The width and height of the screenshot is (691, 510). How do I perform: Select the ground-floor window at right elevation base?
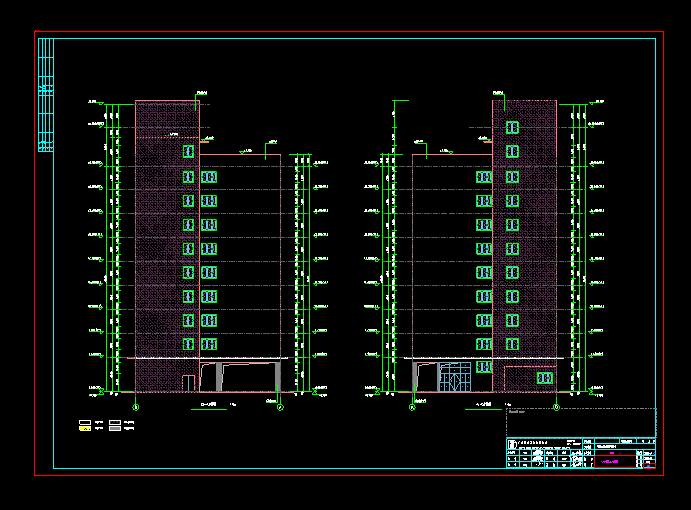[545, 377]
